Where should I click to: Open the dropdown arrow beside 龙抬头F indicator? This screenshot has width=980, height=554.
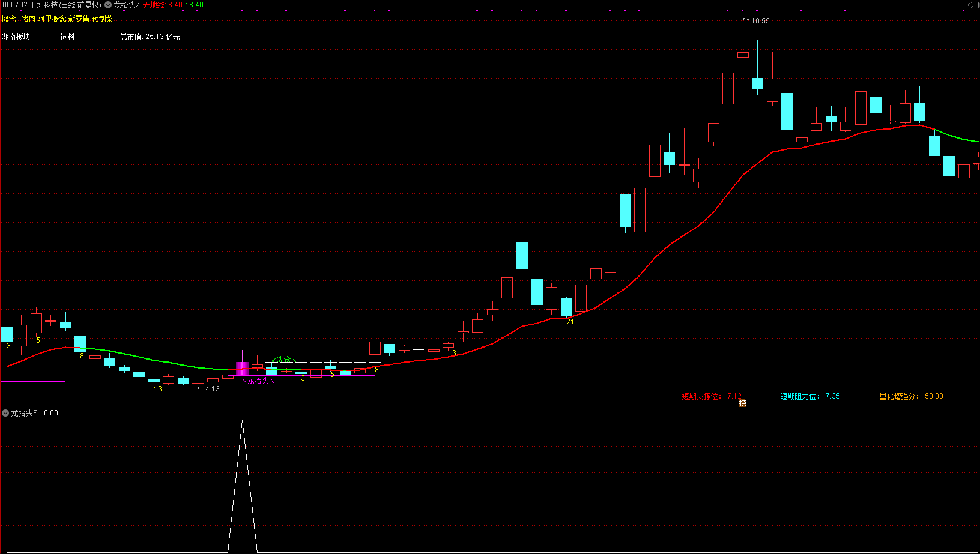pyautogui.click(x=5, y=413)
